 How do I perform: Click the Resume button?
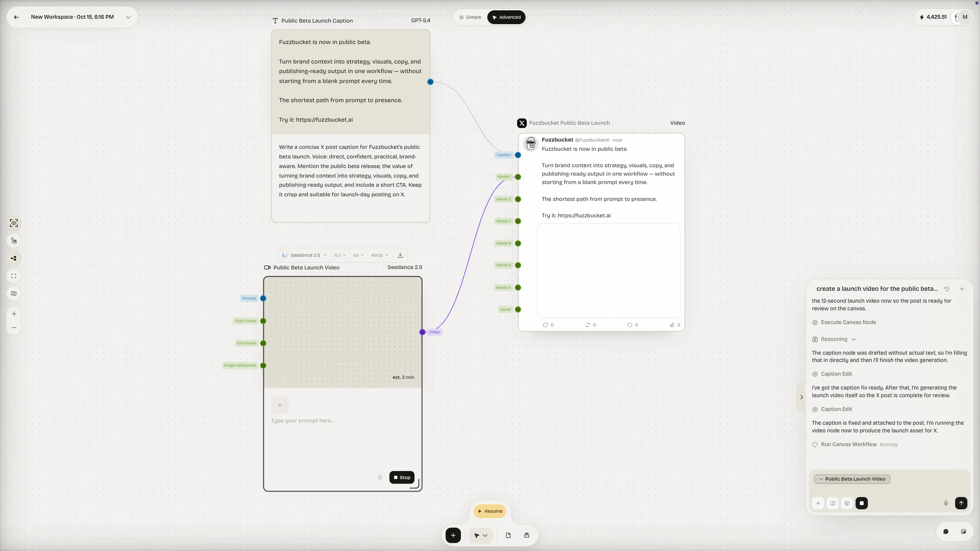[x=490, y=511]
